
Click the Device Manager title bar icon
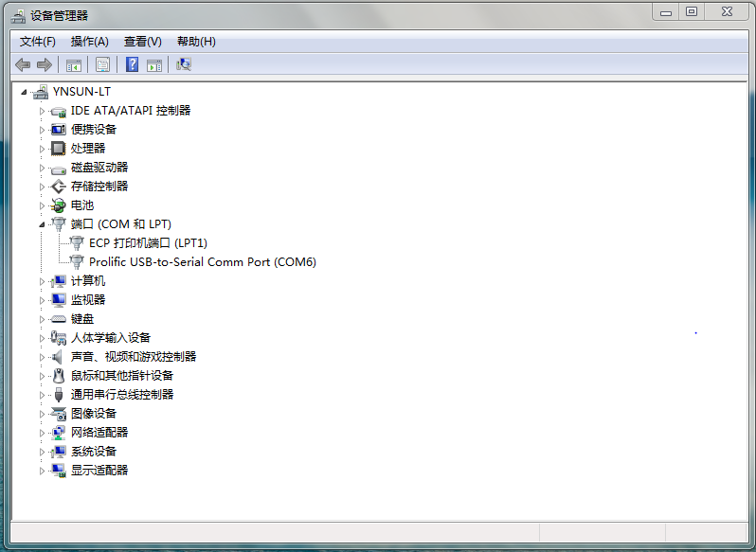pyautogui.click(x=18, y=16)
